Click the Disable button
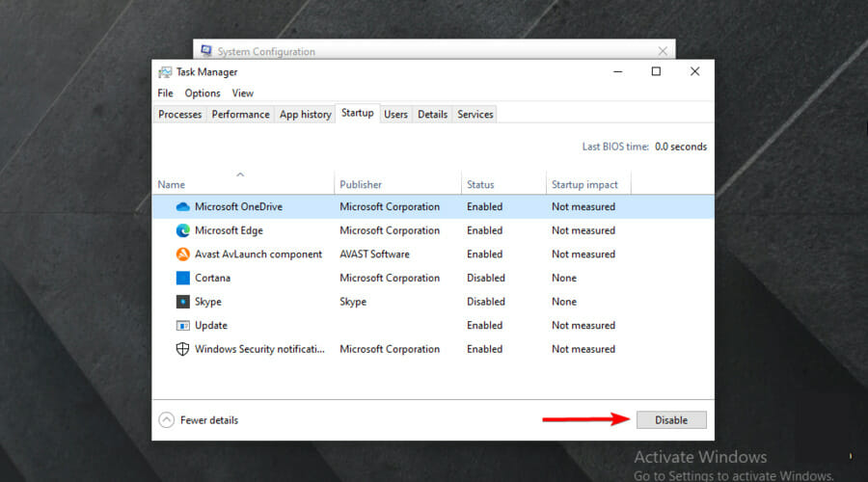868x482 pixels. [x=671, y=420]
